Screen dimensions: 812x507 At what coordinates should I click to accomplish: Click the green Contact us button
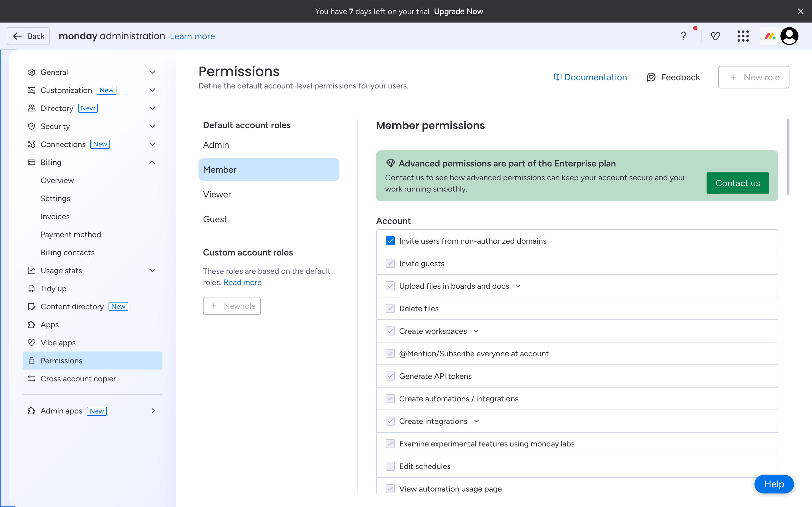coord(737,183)
